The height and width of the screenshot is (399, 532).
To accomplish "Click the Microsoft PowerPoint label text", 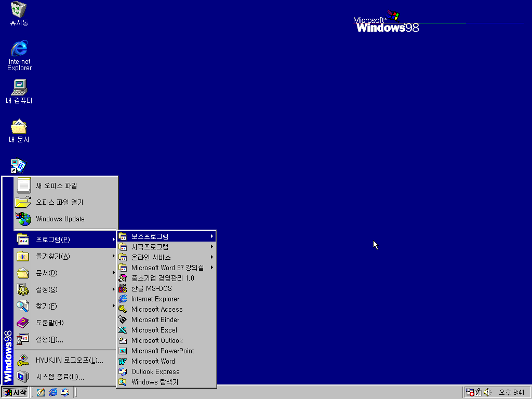I will [x=163, y=351].
